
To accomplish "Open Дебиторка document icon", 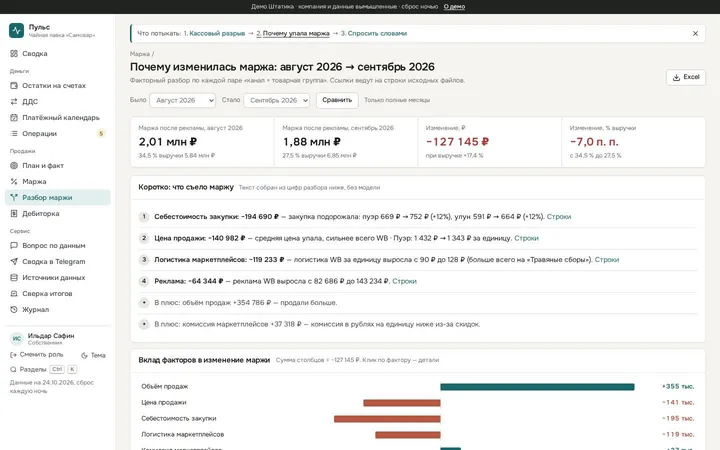I will pyautogui.click(x=14, y=214).
